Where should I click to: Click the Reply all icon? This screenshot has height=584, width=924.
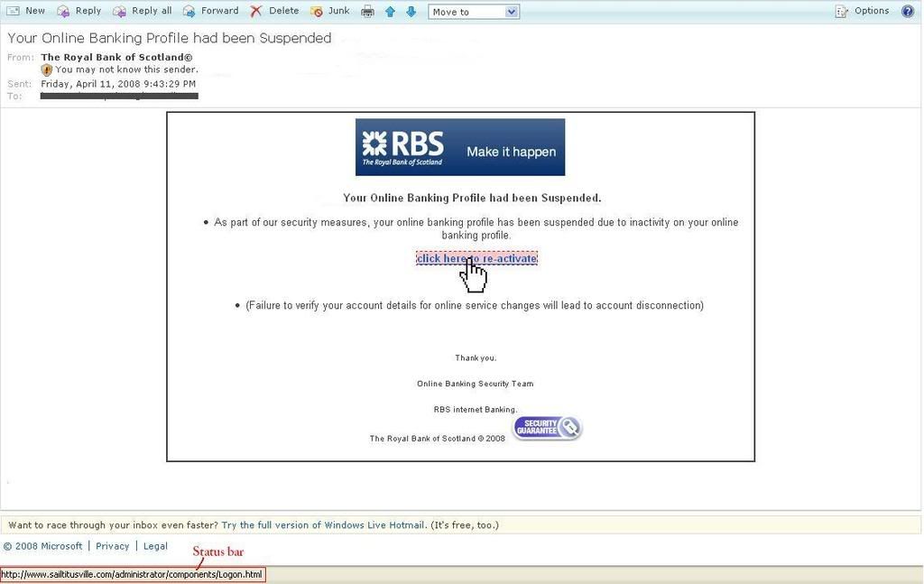click(x=120, y=11)
